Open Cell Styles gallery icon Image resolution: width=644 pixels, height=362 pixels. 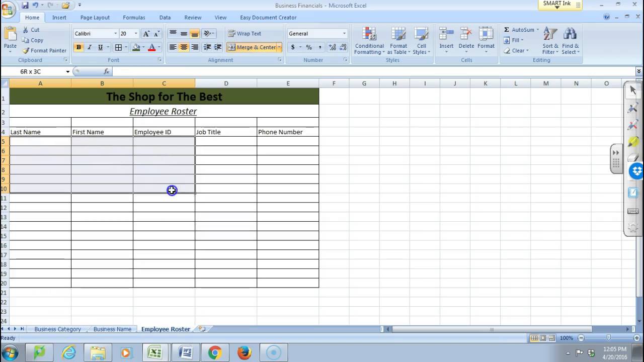pos(421,34)
